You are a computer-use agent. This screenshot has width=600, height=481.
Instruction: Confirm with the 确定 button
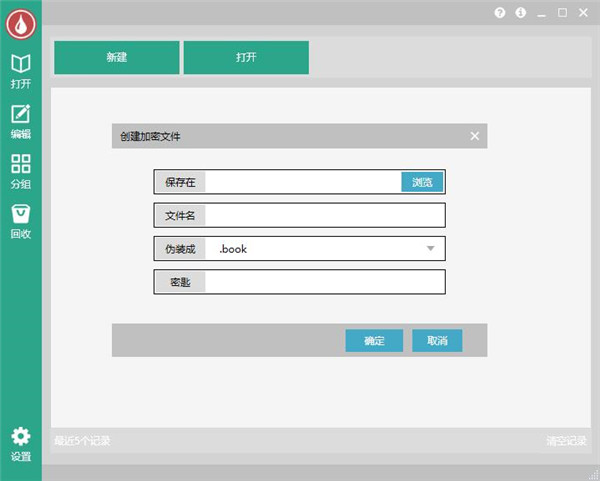(x=374, y=340)
